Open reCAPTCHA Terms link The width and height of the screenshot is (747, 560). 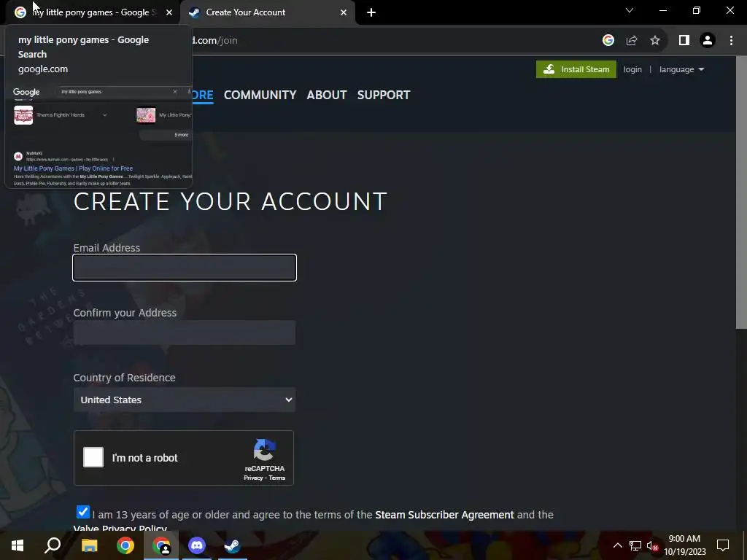coord(276,478)
